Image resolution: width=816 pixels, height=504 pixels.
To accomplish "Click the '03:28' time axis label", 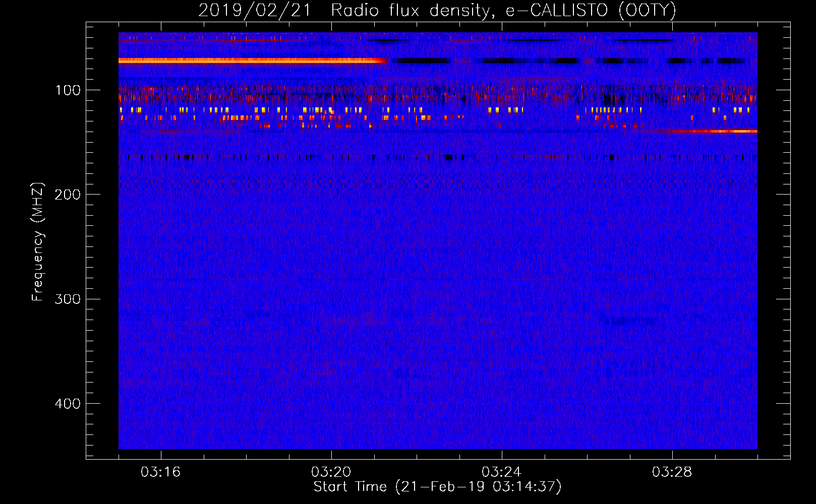I will pyautogui.click(x=672, y=472).
